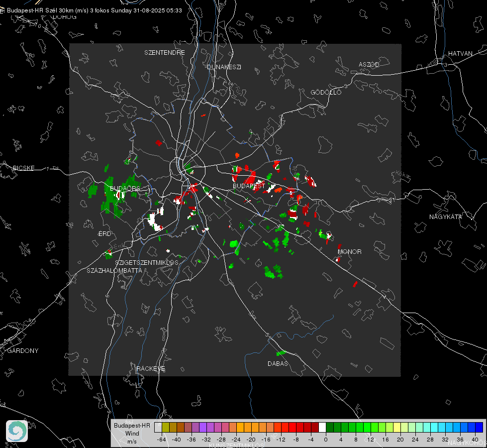Click the -40 value label in the legend
This screenshot has width=487, height=448.
tap(177, 440)
